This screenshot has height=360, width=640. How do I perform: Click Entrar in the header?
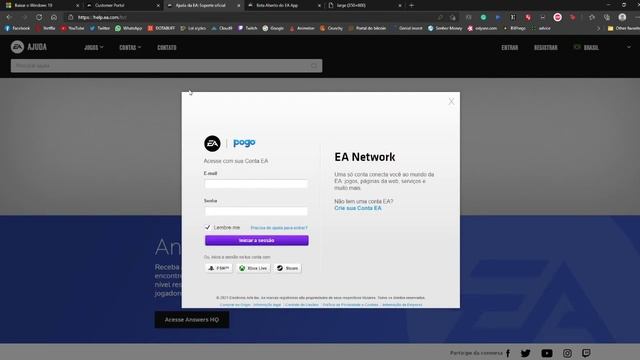point(509,47)
